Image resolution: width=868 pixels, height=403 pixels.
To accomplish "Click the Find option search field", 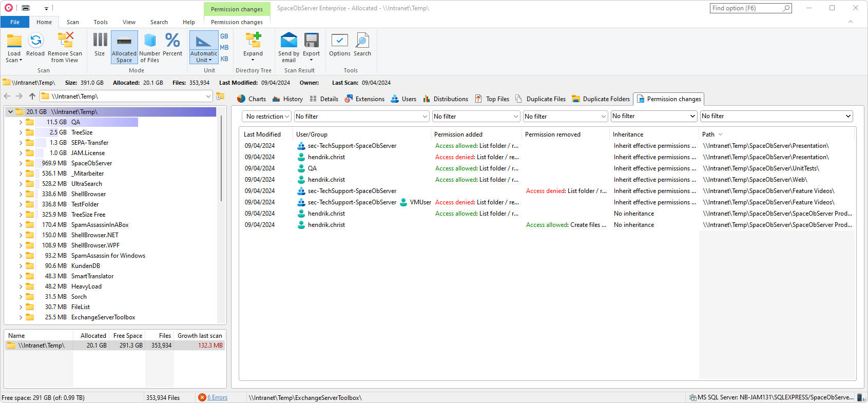I will coord(747,8).
